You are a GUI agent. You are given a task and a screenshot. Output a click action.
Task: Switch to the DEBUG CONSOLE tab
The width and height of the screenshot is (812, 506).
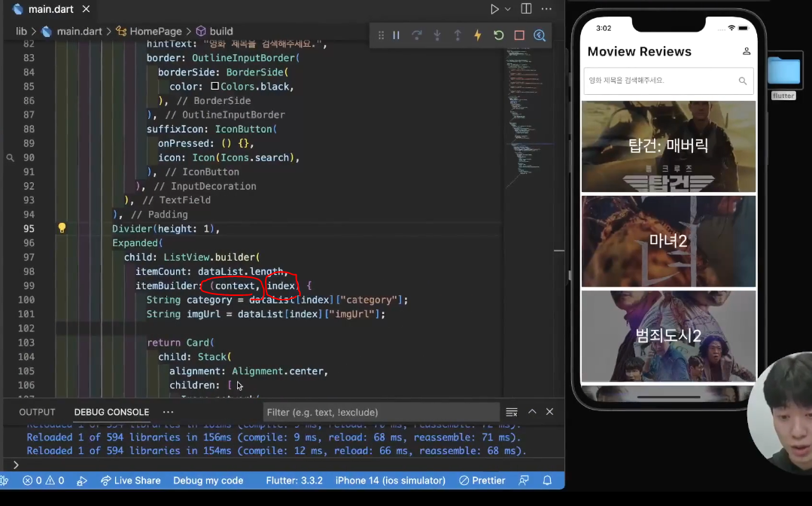(x=111, y=413)
